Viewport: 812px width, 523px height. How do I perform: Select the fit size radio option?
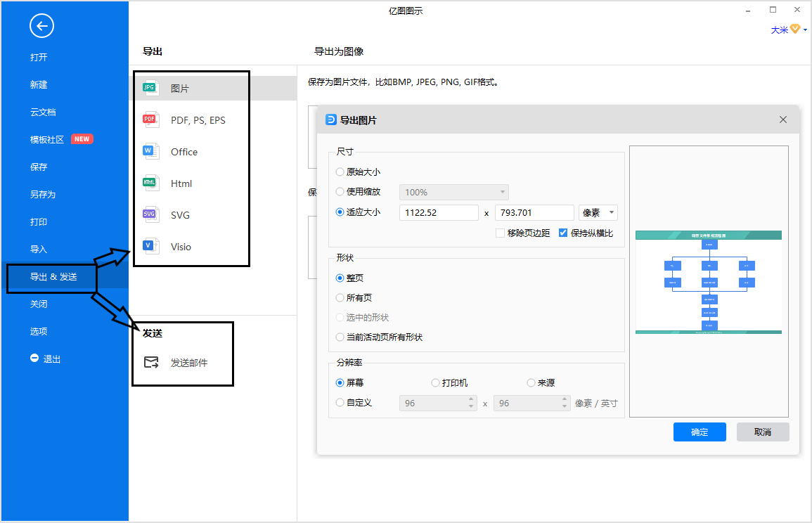pyautogui.click(x=340, y=212)
